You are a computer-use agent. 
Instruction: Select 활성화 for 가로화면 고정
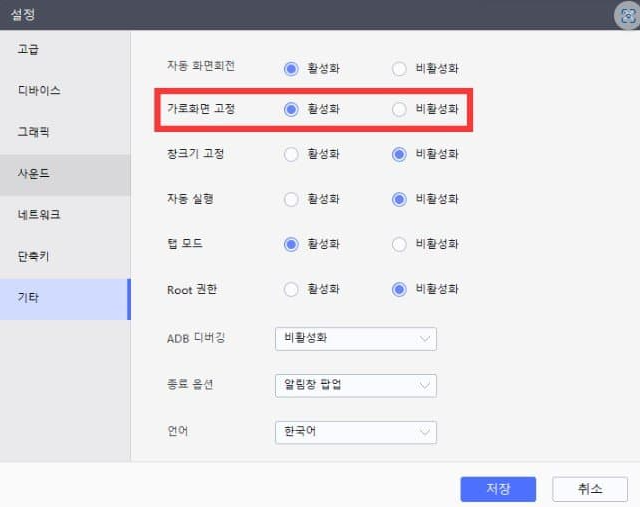point(291,109)
